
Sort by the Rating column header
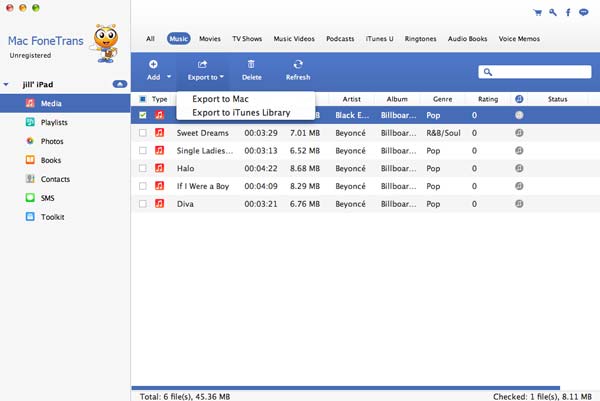click(488, 99)
